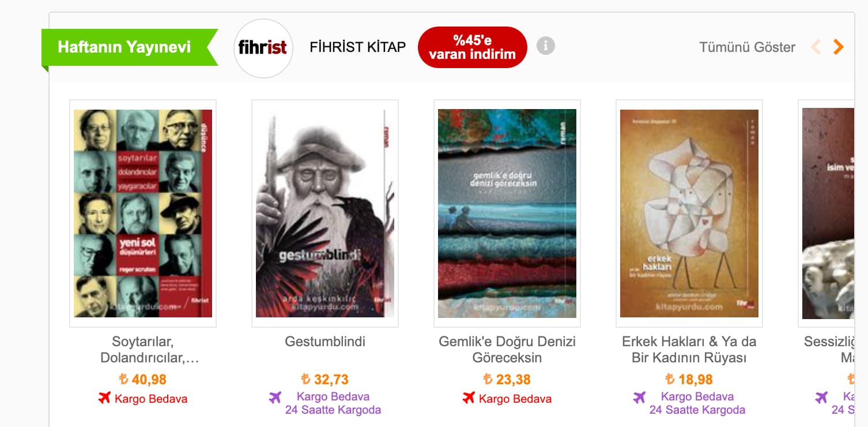Click purple plane icon under Gestumblindi price
Viewport: 868px width, 427px height.
click(275, 397)
